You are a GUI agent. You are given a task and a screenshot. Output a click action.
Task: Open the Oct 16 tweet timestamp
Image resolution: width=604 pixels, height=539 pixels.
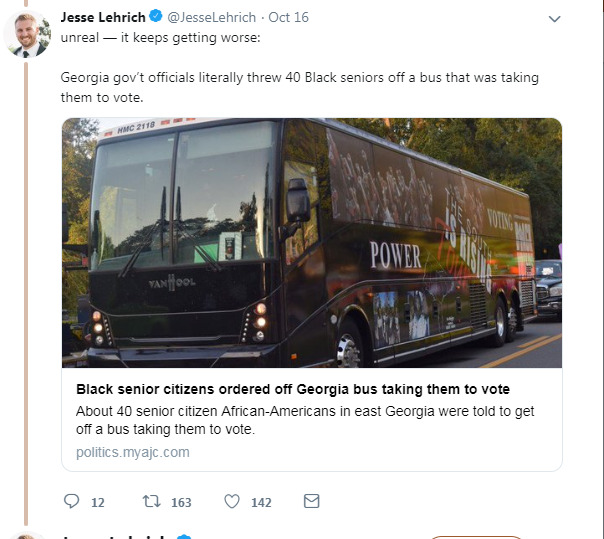coord(288,17)
